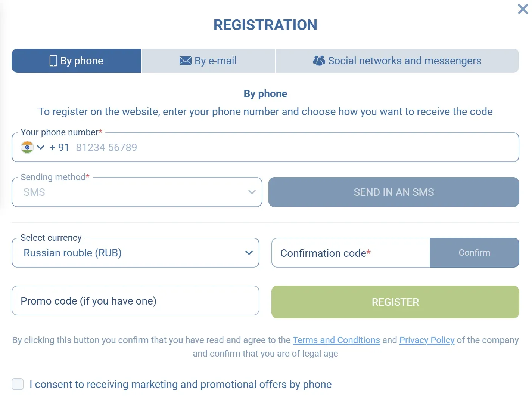The image size is (532, 413).
Task: Click the envelope icon for e-mail registration
Action: 186,61
